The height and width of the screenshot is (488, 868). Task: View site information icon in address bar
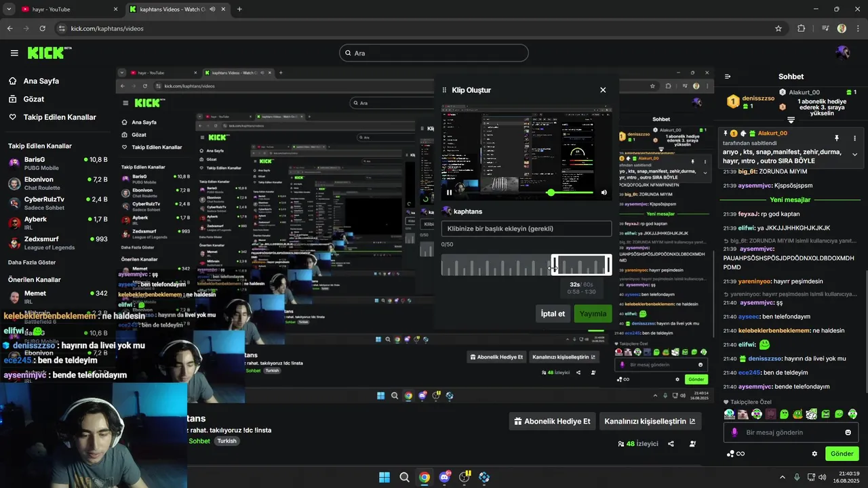(62, 28)
